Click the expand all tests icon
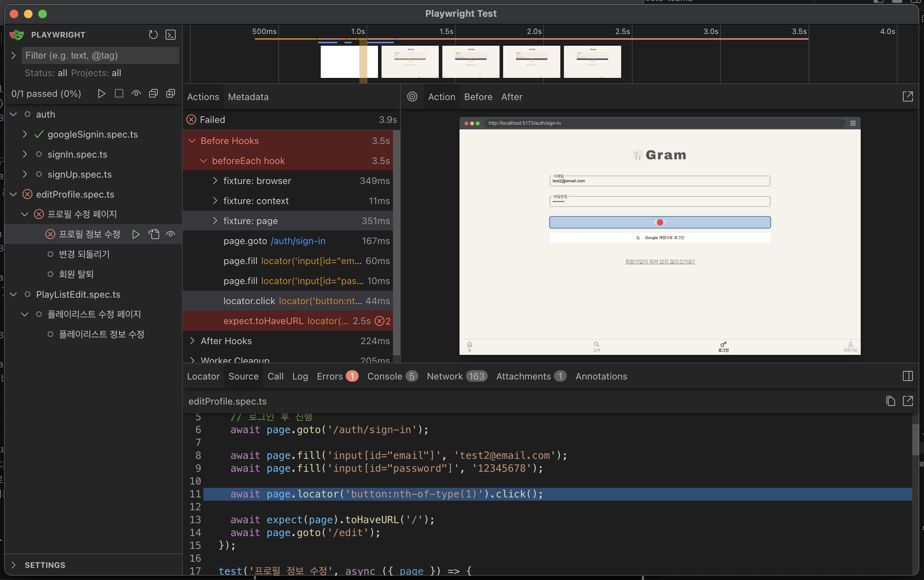 [170, 94]
